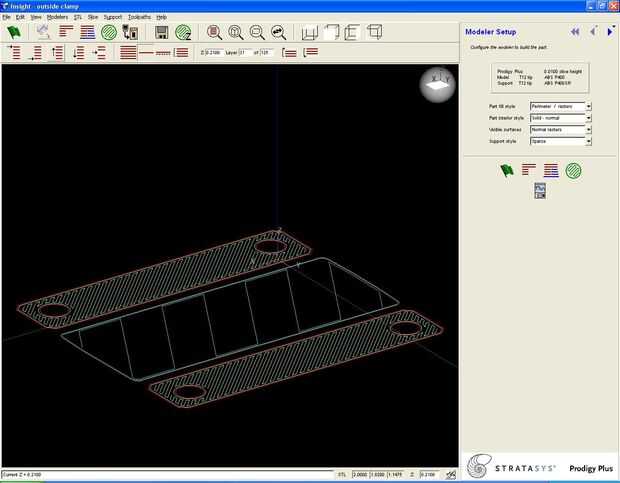Click the green hatched toolpath circle in main toolbar
The image size is (620, 483).
[109, 32]
